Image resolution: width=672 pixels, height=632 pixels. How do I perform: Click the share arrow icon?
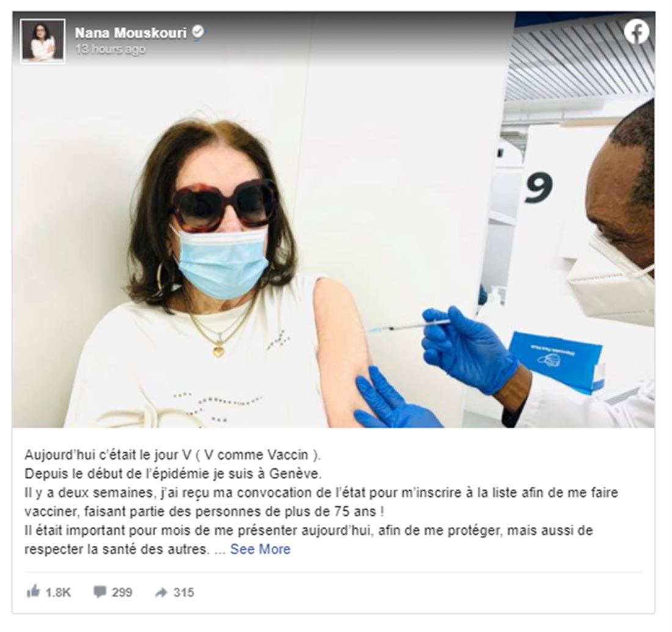click(x=161, y=592)
